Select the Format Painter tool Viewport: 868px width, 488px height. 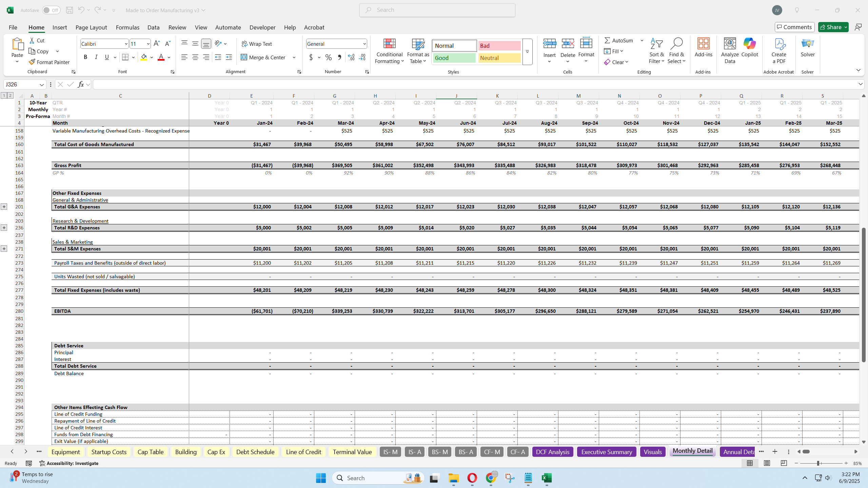coord(49,62)
